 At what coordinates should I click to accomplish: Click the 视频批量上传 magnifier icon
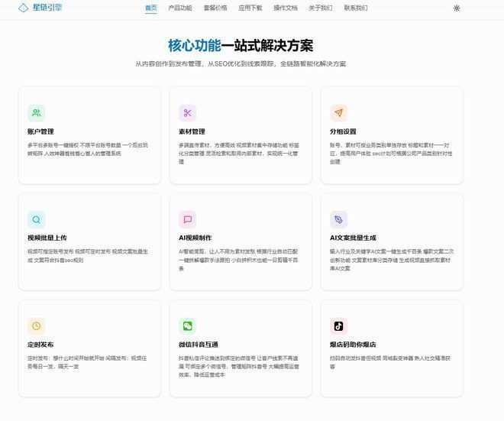[36, 220]
